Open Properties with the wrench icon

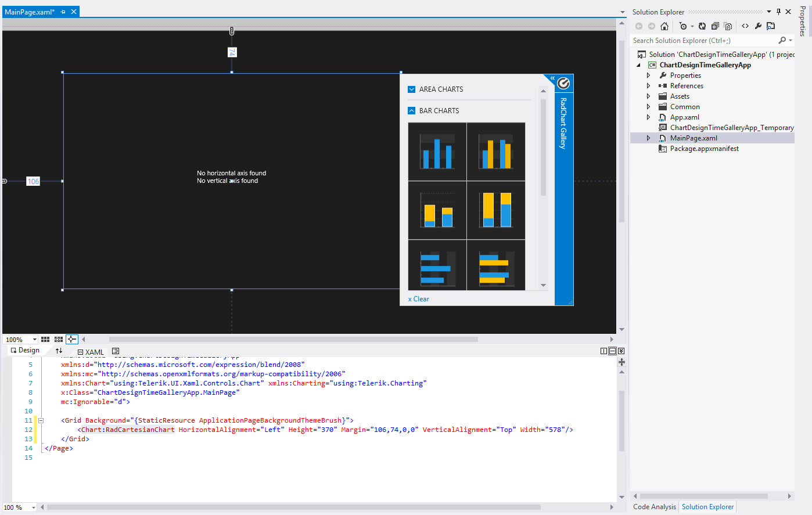coord(758,26)
